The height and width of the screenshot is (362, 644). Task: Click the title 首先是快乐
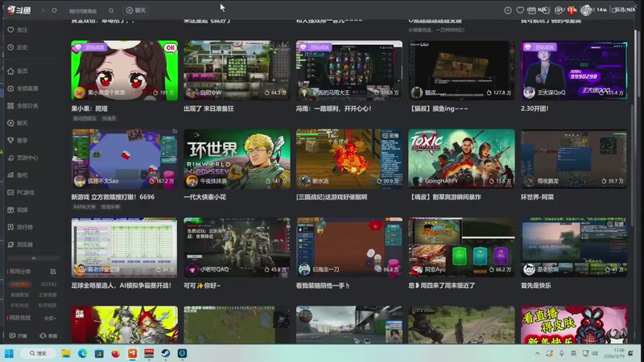click(x=536, y=286)
